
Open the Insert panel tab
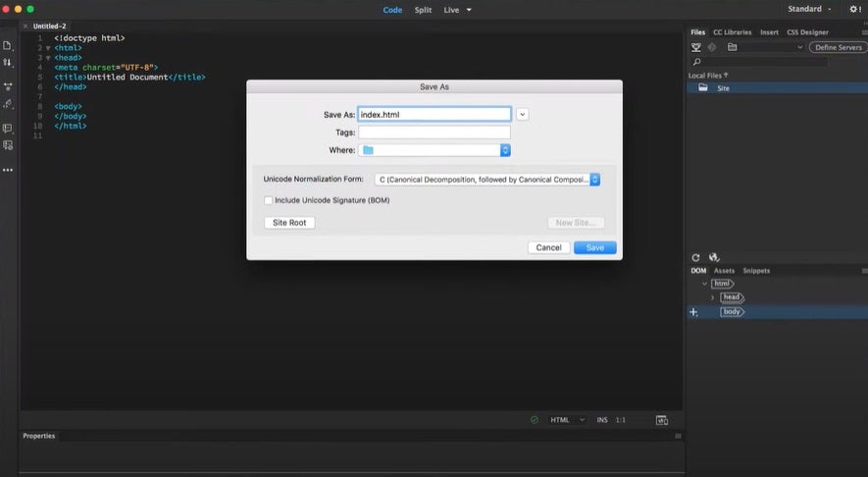point(769,32)
